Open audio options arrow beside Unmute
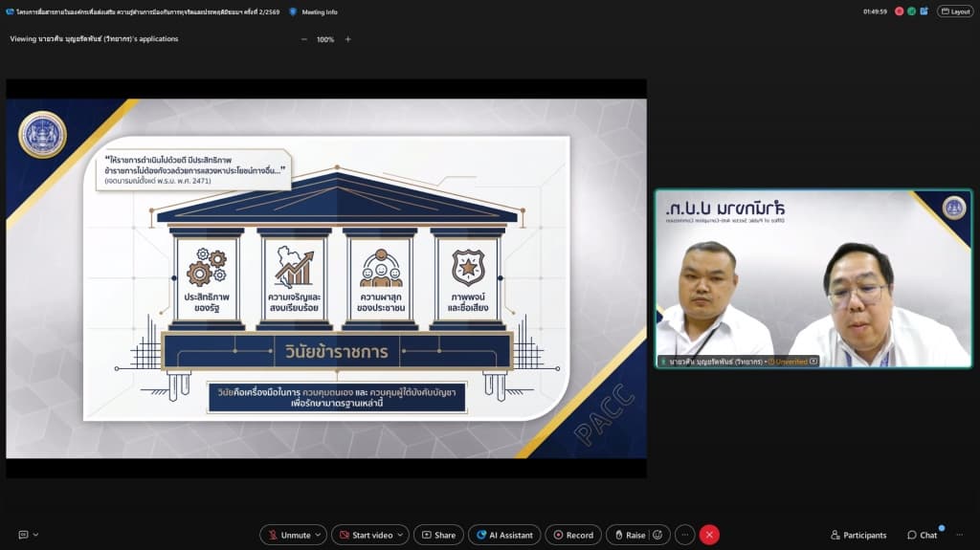Image resolution: width=980 pixels, height=550 pixels. (x=318, y=535)
